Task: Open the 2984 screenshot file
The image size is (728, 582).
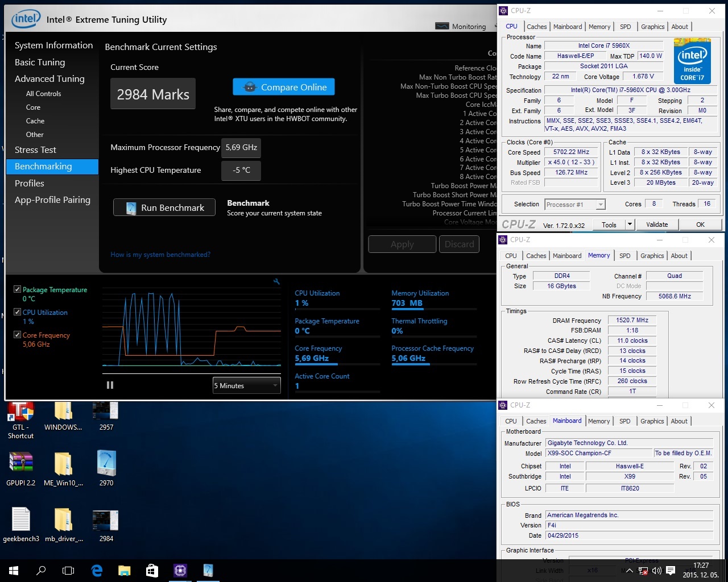Action: click(106, 524)
